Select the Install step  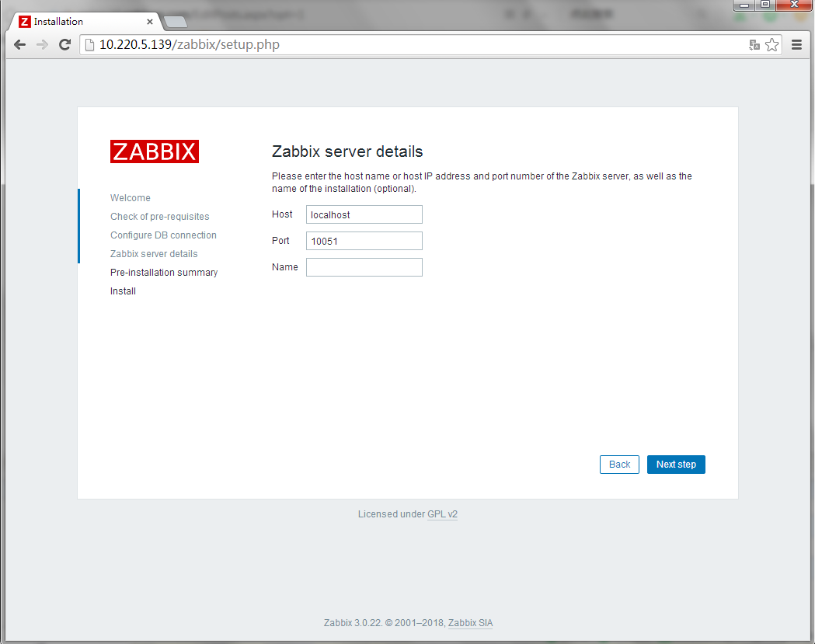click(x=123, y=291)
